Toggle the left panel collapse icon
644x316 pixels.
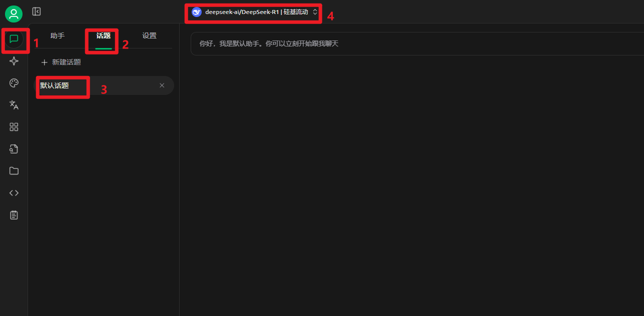37,11
